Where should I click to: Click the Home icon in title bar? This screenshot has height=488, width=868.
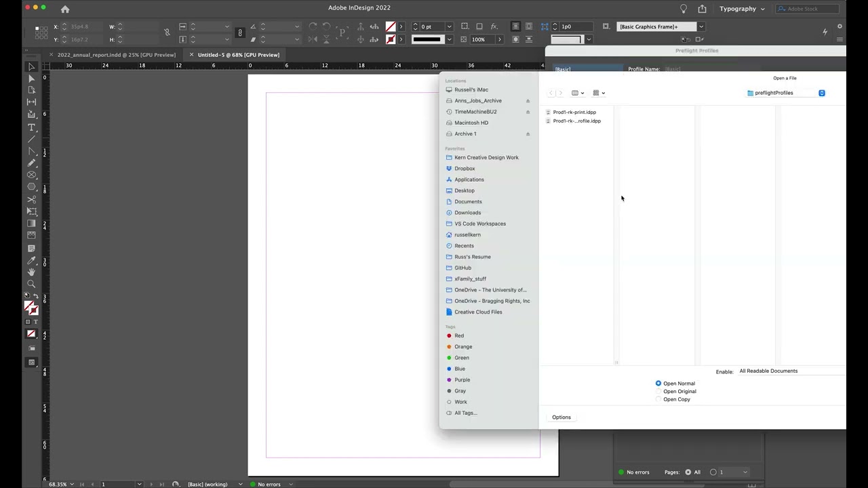65,9
